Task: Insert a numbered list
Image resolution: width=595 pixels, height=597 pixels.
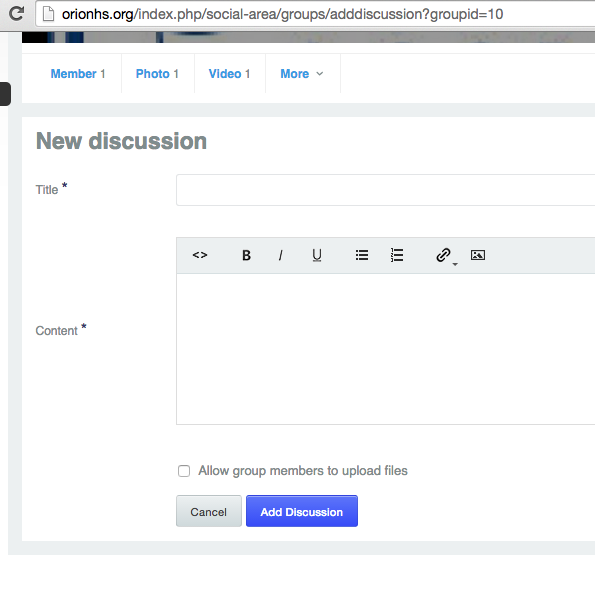Action: tap(397, 255)
